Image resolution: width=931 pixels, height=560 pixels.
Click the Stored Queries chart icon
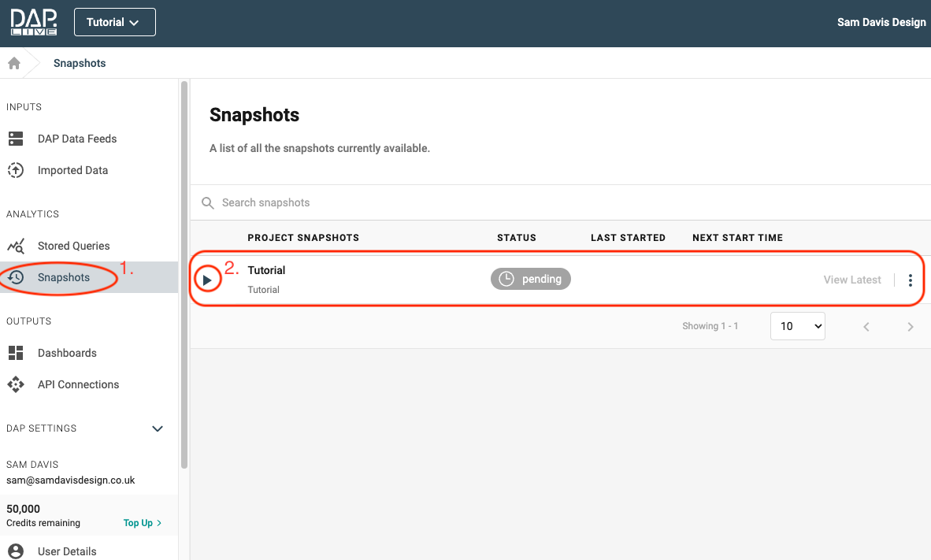(16, 246)
